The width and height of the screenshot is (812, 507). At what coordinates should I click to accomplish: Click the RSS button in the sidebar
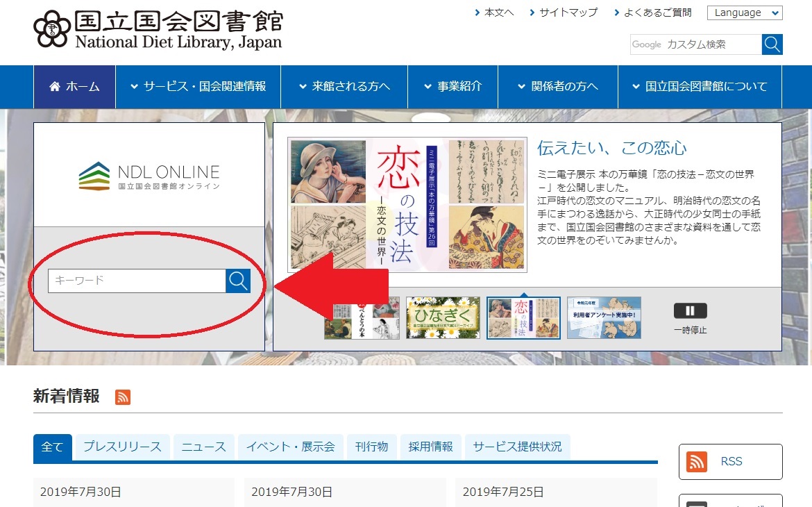pyautogui.click(x=731, y=462)
